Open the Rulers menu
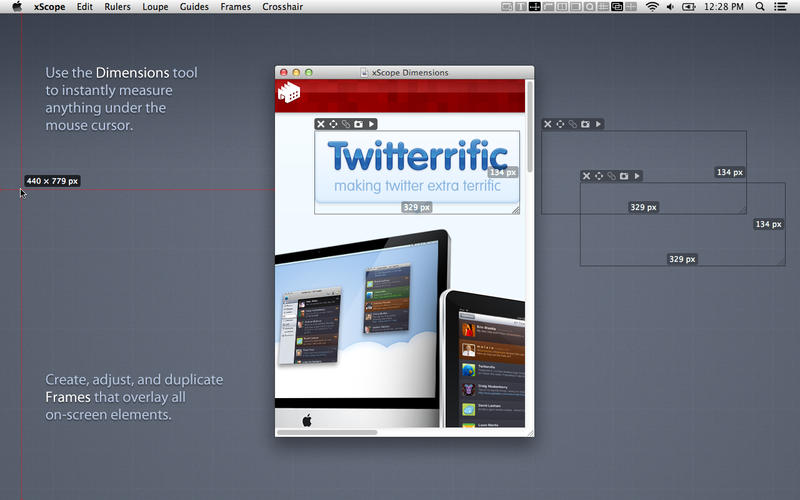800x500 pixels. click(117, 7)
